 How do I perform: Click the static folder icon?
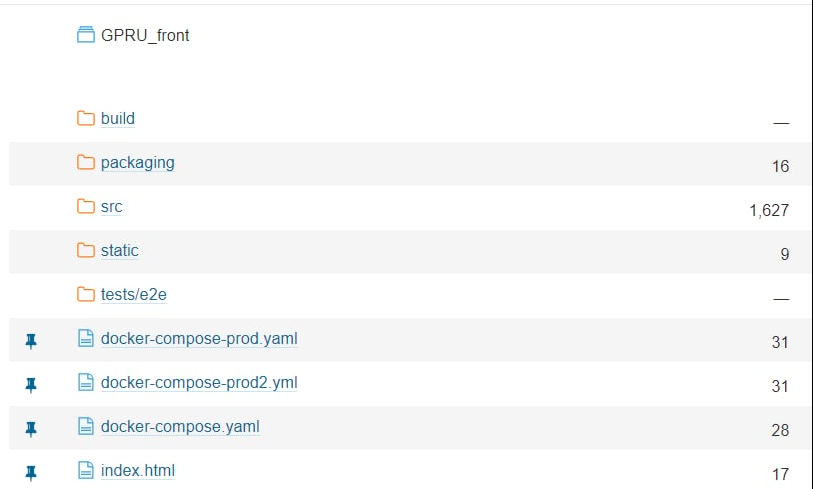pos(86,250)
